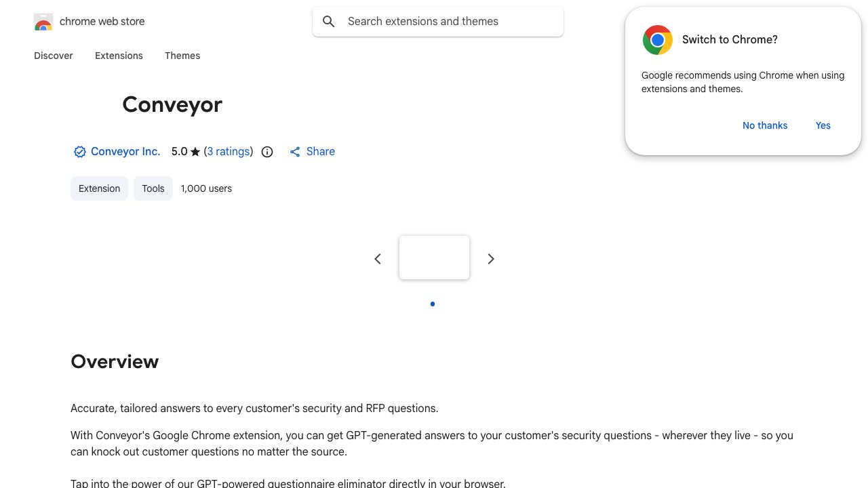Image resolution: width=868 pixels, height=488 pixels.
Task: Click the Extension category chip
Action: pos(99,188)
